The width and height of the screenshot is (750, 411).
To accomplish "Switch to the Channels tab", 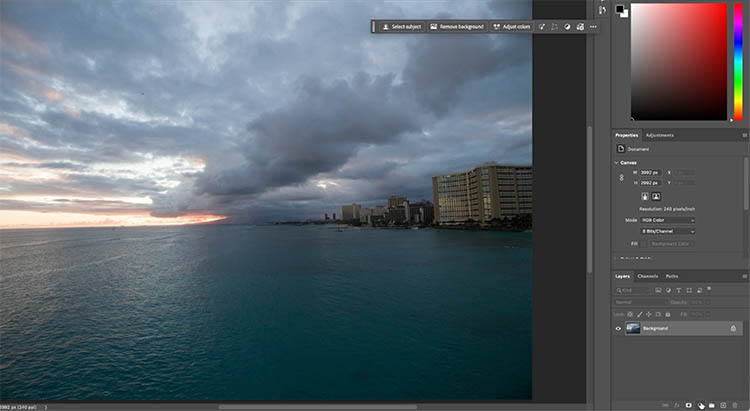I will 647,276.
